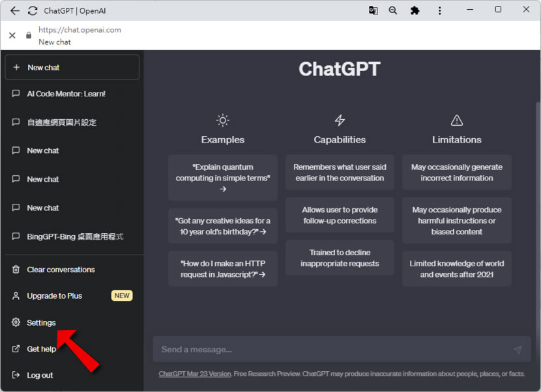Image resolution: width=541 pixels, height=392 pixels.
Task: Choose the HTTP request in Javascript example
Action: (223, 269)
